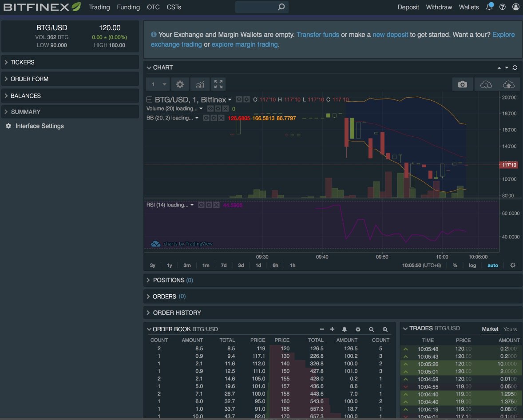Toggle percent scale on chart

point(455,265)
